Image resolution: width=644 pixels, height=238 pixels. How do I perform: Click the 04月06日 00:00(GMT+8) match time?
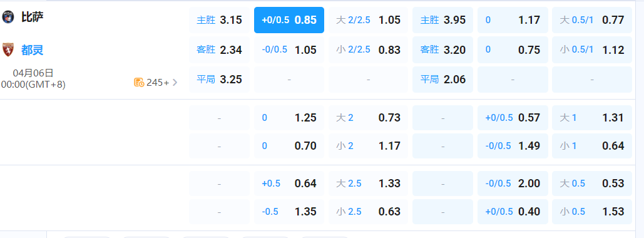pos(33,79)
